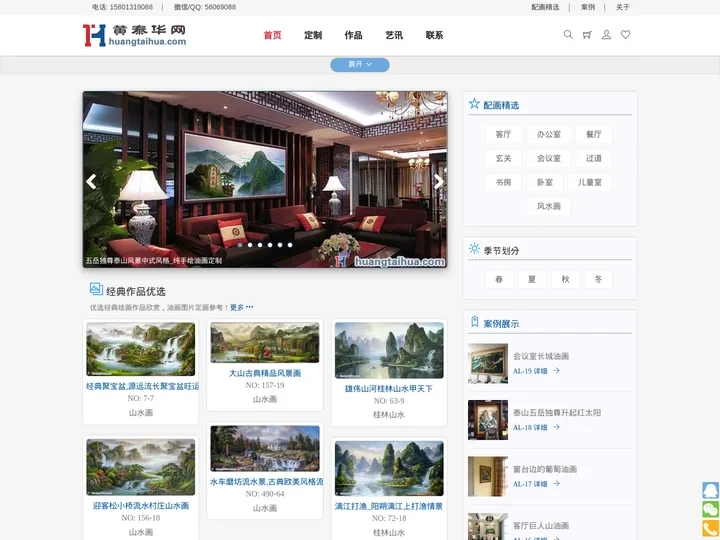This screenshot has width=720, height=540.
Task: Choose the 夏 season filter
Action: click(x=532, y=279)
